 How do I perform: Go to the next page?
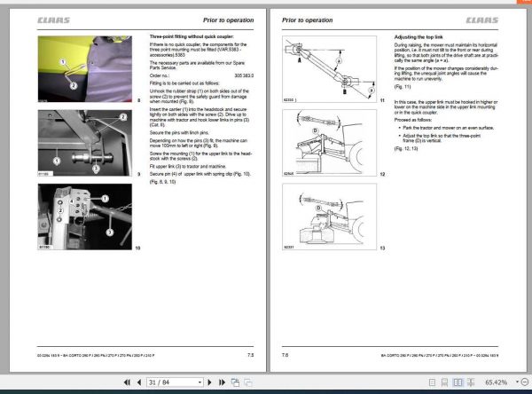pos(209,382)
